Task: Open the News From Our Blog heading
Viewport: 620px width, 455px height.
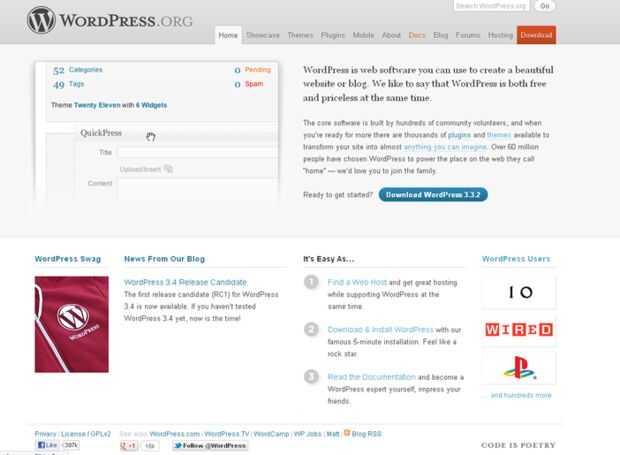Action: [x=164, y=259]
